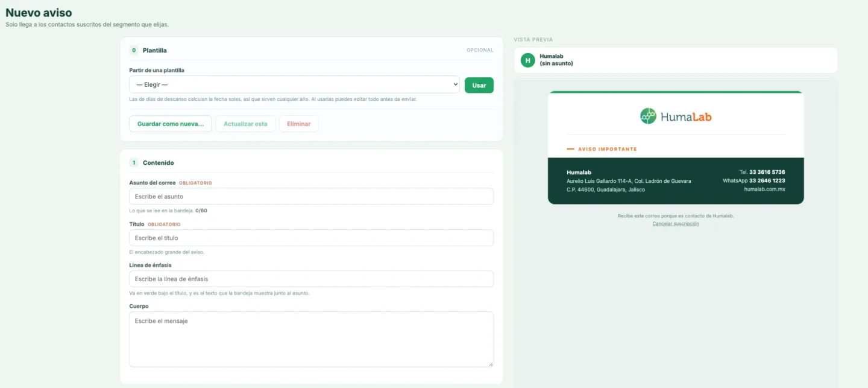Click 'AVISO IMPORTANTE' text in email preview
868x388 pixels.
[608, 149]
